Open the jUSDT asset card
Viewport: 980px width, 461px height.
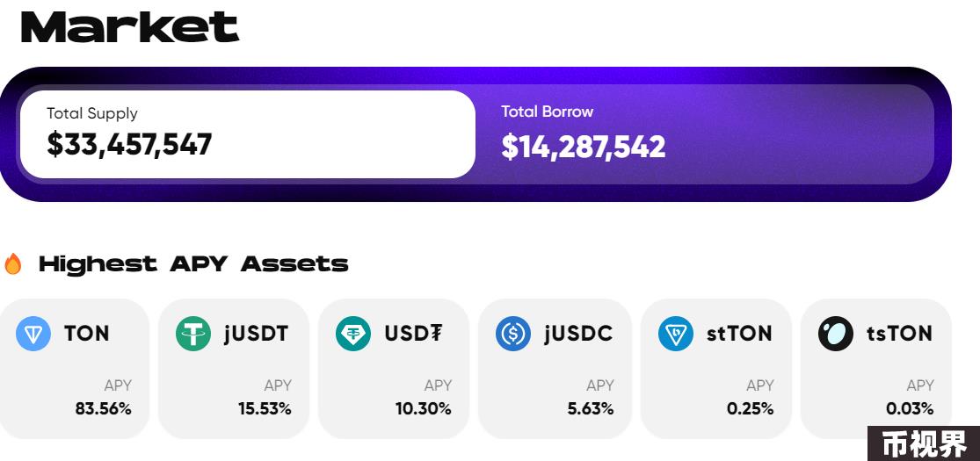coord(234,369)
